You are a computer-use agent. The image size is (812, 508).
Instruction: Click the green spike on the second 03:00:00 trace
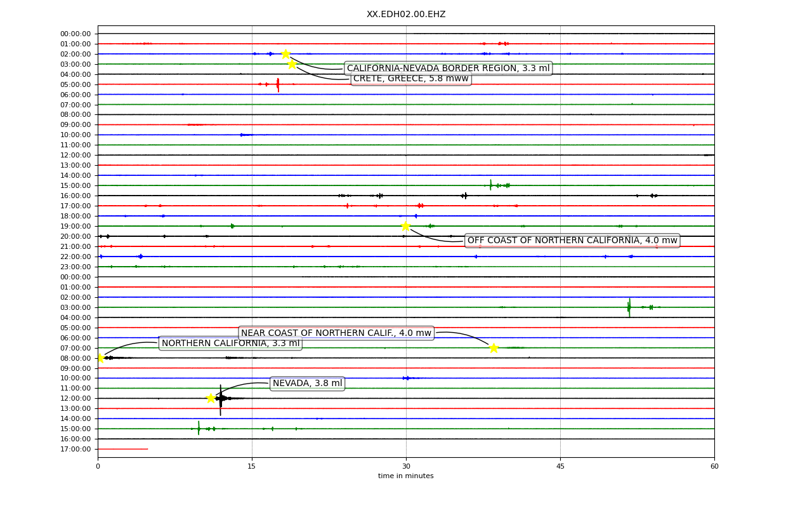pos(629,307)
